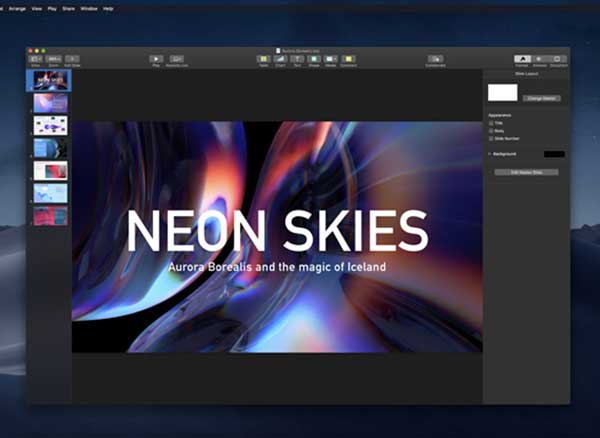Open the Help menu

click(108, 8)
